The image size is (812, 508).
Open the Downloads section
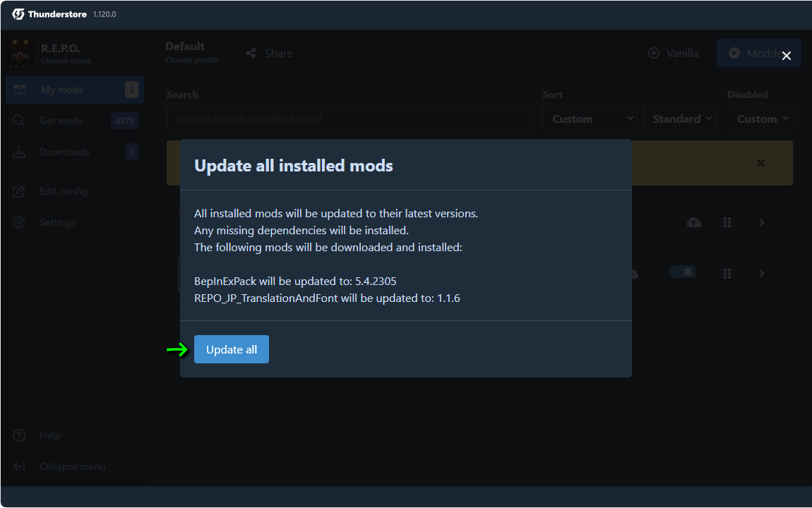(x=75, y=152)
